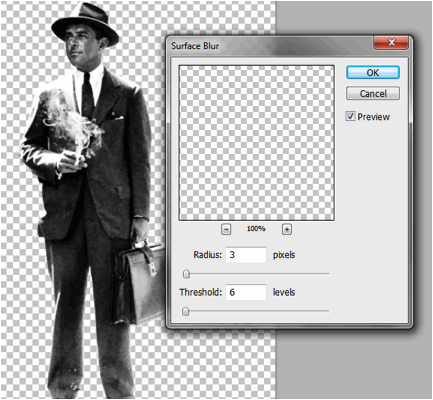Click the Radius value field

[246, 255]
